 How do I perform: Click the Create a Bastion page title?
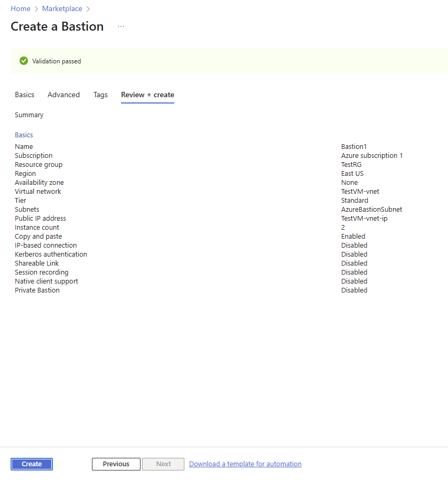coord(57,26)
